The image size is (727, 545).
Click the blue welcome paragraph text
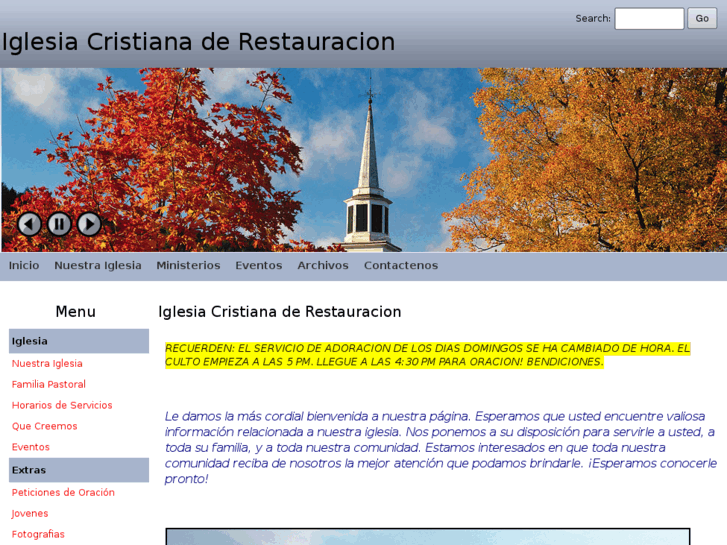(x=440, y=447)
